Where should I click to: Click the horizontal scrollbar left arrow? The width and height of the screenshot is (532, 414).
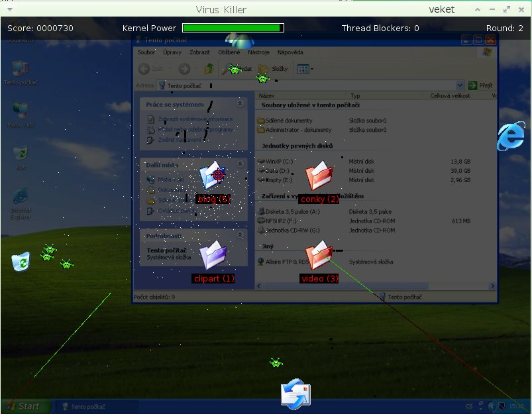tap(259, 286)
